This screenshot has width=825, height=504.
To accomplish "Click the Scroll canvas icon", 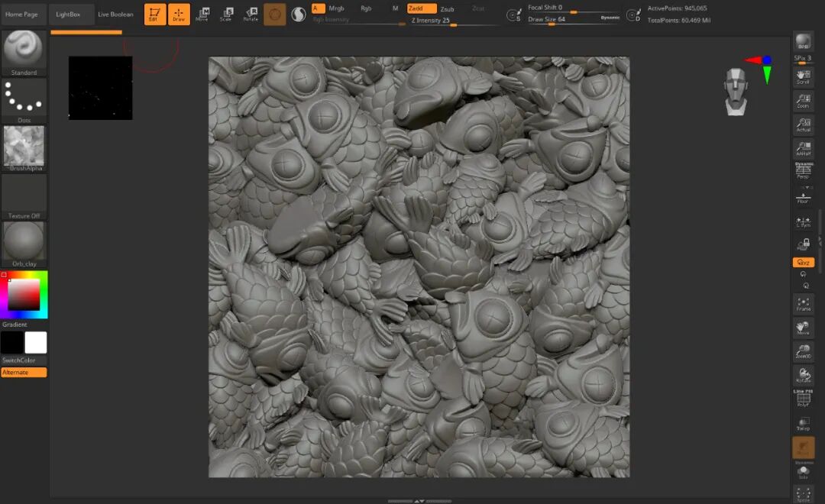I will tap(803, 77).
